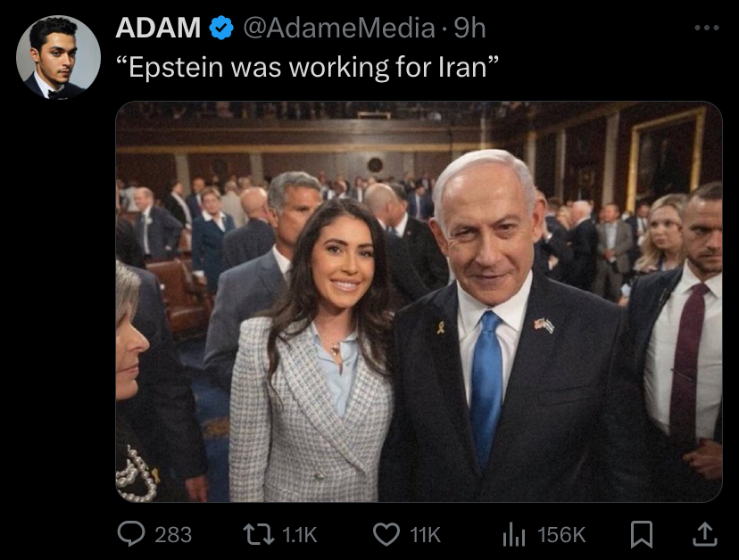Click the 156K views count
Image resolution: width=739 pixels, height=560 pixels.
[x=561, y=535]
